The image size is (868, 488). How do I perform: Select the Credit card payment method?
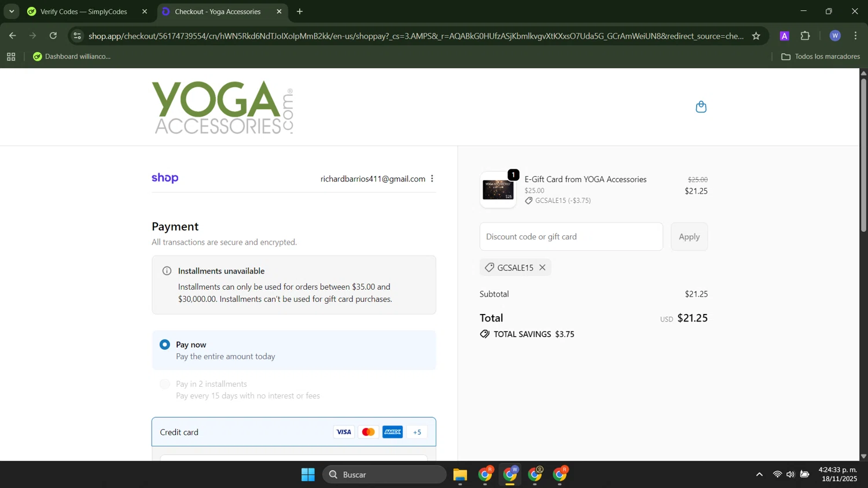(294, 432)
